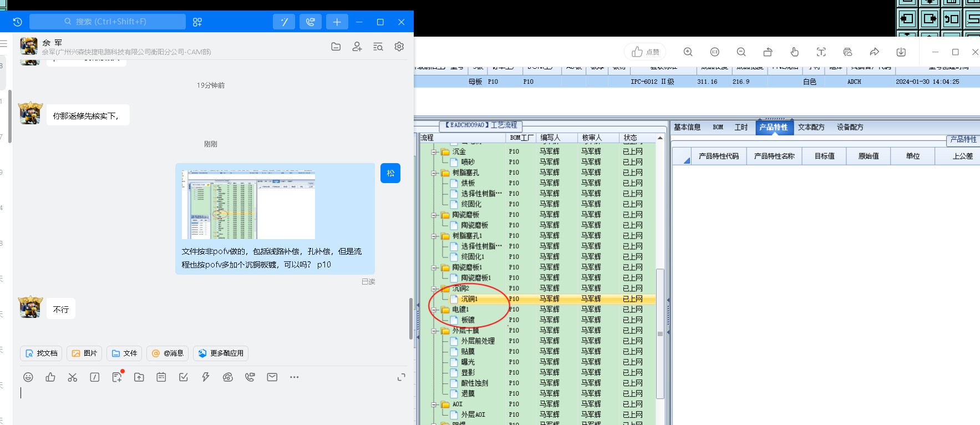Viewport: 980px width, 425px height.
Task: Start a video call from input toolbar
Action: pos(250,377)
